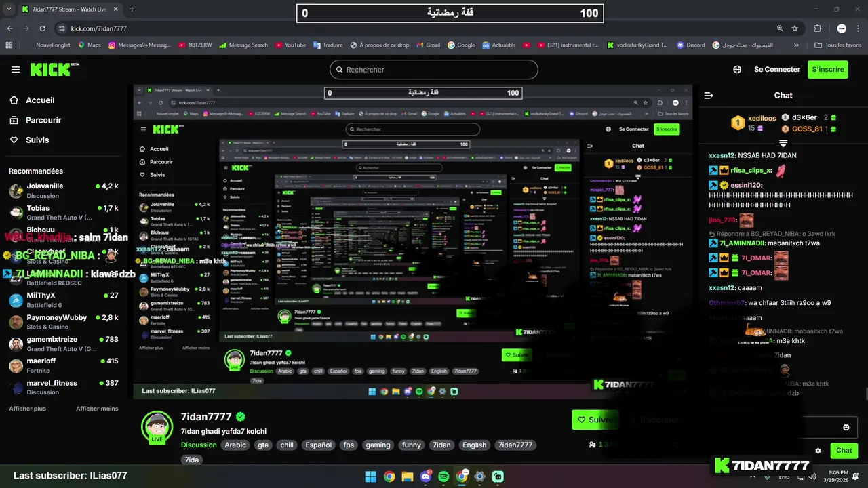This screenshot has width=868, height=488.
Task: Click the Discussion category link under title
Action: tap(199, 445)
